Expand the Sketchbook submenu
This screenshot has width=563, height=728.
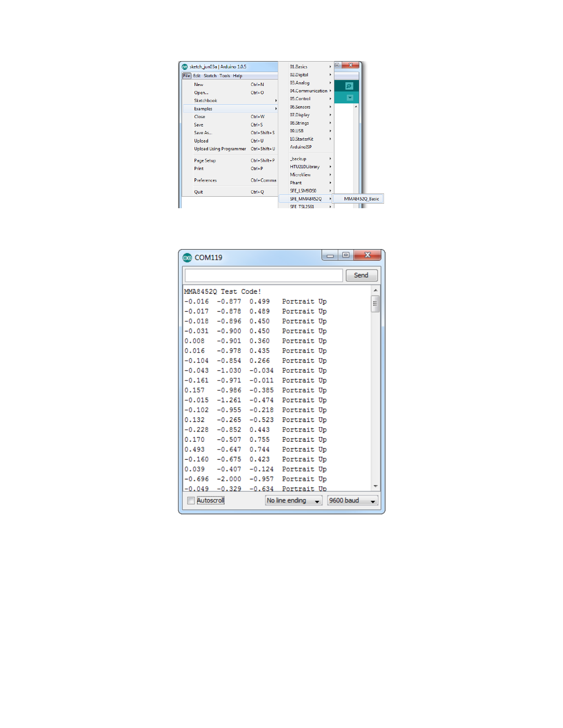pyautogui.click(x=230, y=101)
